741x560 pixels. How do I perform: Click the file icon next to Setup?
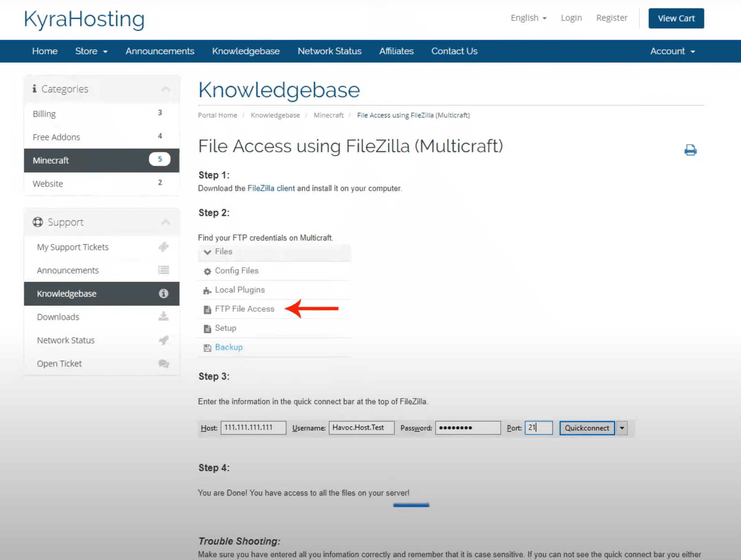[207, 329]
